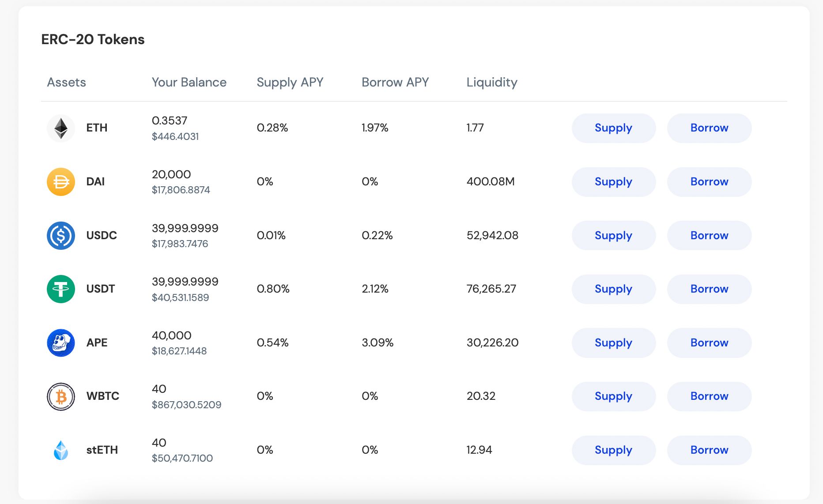Click the USDT supply APY 0.80%
Viewport: 823px width, 504px height.
[273, 289]
